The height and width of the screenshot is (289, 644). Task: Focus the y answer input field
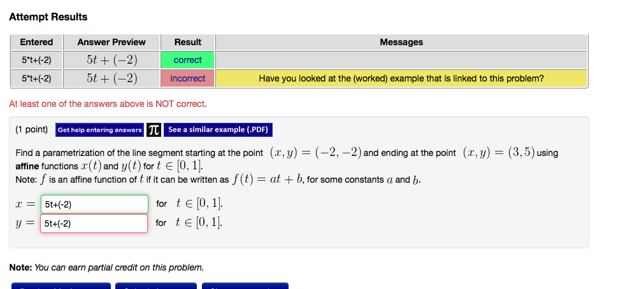[x=94, y=223]
